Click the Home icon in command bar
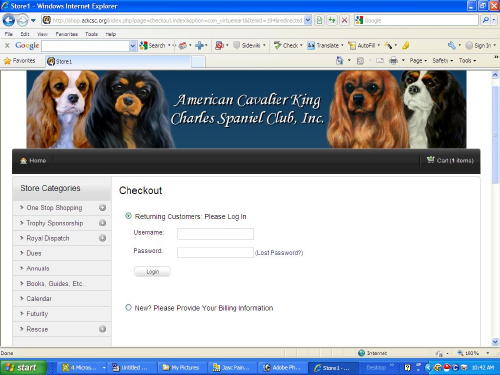Viewport: 500px width, 375px height. tap(339, 61)
